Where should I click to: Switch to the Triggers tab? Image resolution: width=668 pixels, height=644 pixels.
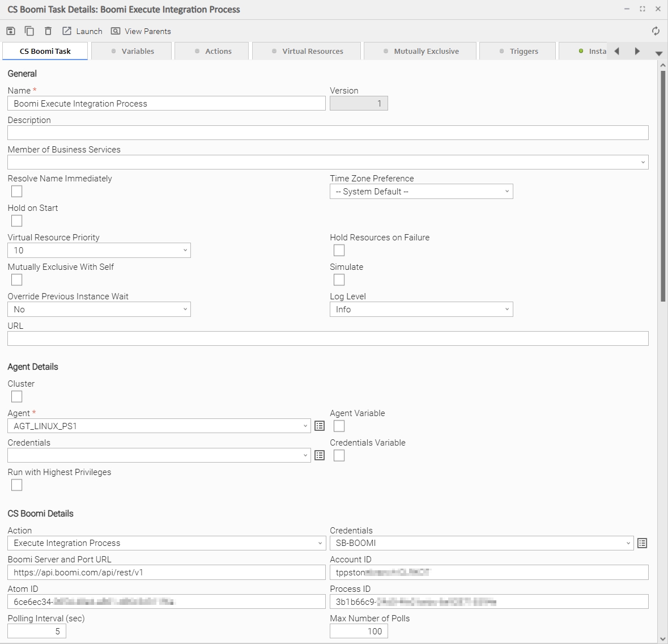[x=518, y=51]
